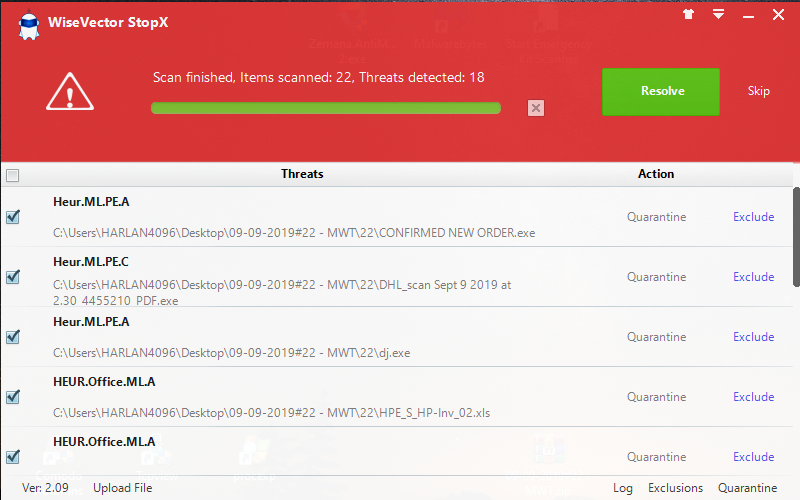Select the dj.exe file path
800x500 pixels.
pos(232,353)
